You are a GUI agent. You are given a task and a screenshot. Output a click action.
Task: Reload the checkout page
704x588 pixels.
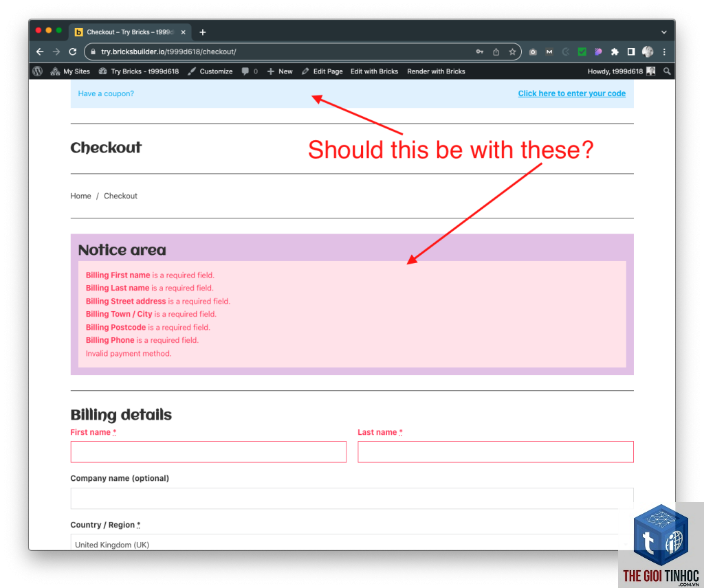tap(73, 52)
